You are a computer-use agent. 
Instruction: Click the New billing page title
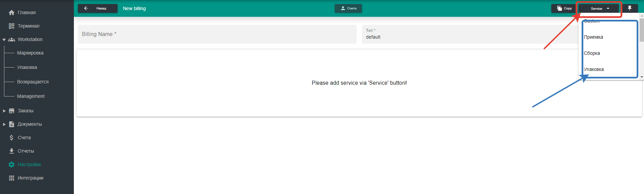click(x=134, y=8)
